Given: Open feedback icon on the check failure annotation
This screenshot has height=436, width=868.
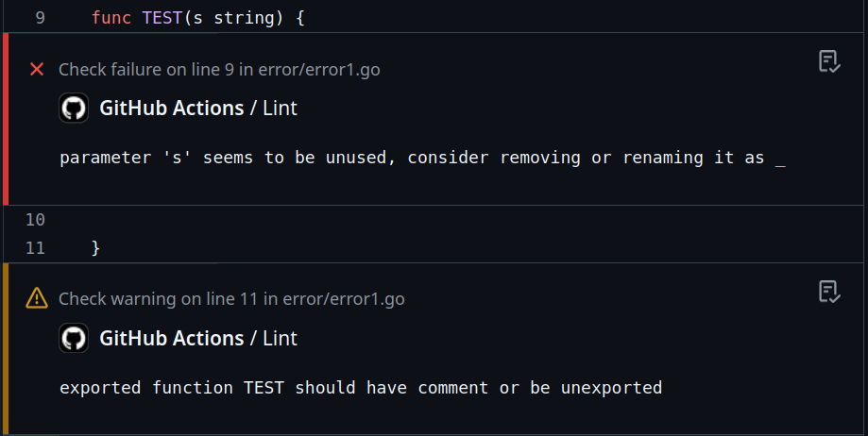Looking at the screenshot, I should 828,62.
